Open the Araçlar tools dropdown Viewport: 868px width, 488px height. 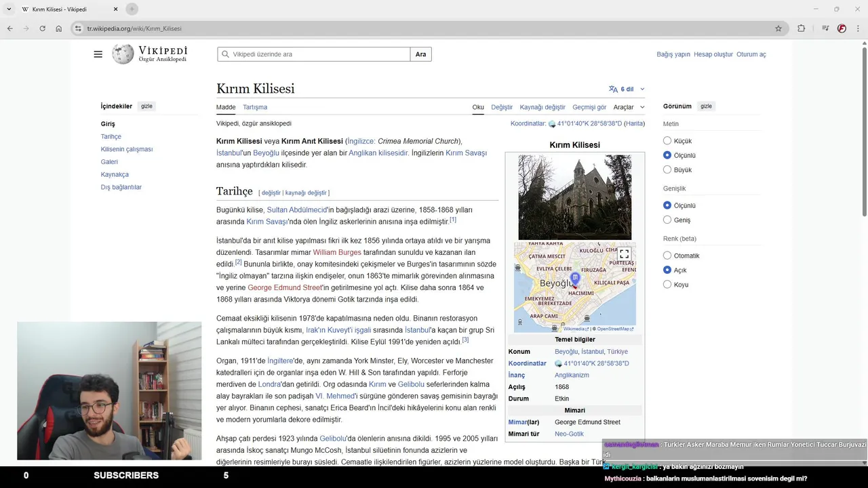(x=629, y=107)
